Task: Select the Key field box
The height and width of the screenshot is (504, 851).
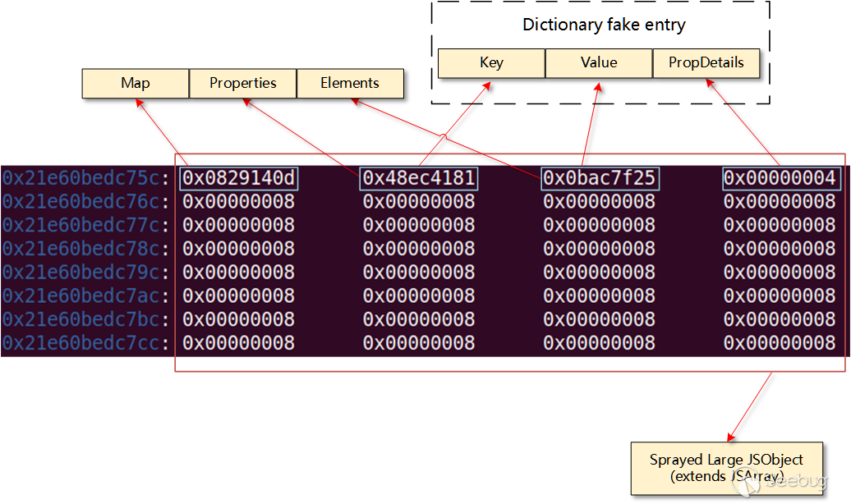Action: pyautogui.click(x=491, y=63)
